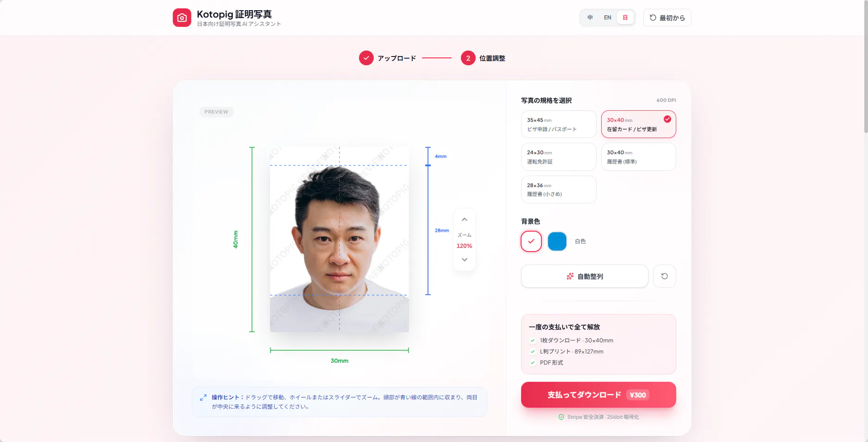Go back to the アップロード step label
This screenshot has width=868, height=442.
tap(396, 58)
